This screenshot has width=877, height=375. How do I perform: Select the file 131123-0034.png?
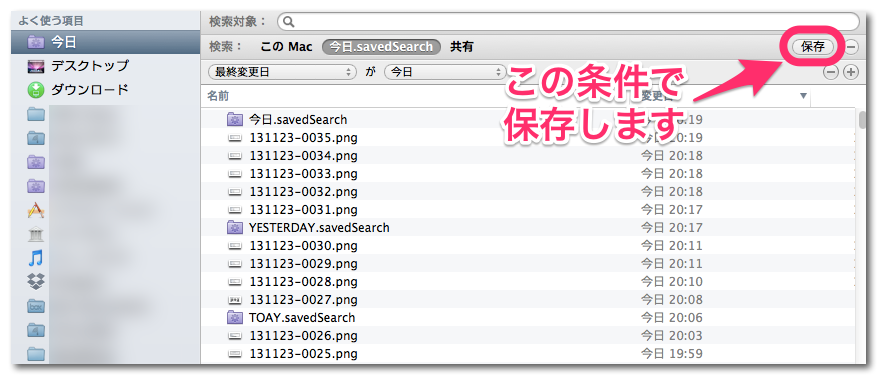pyautogui.click(x=303, y=156)
